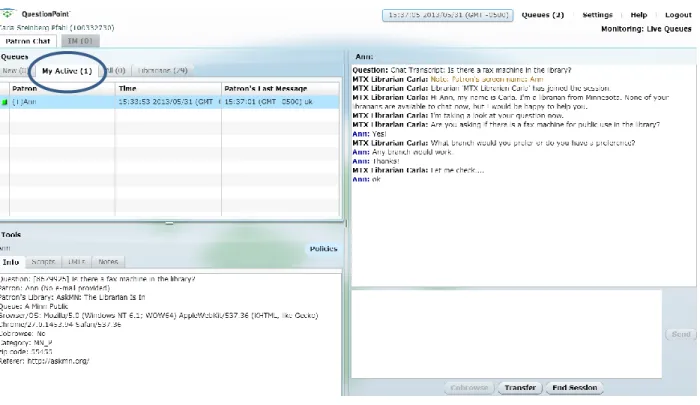Click the Patron's Library: AskMN line

point(72,297)
